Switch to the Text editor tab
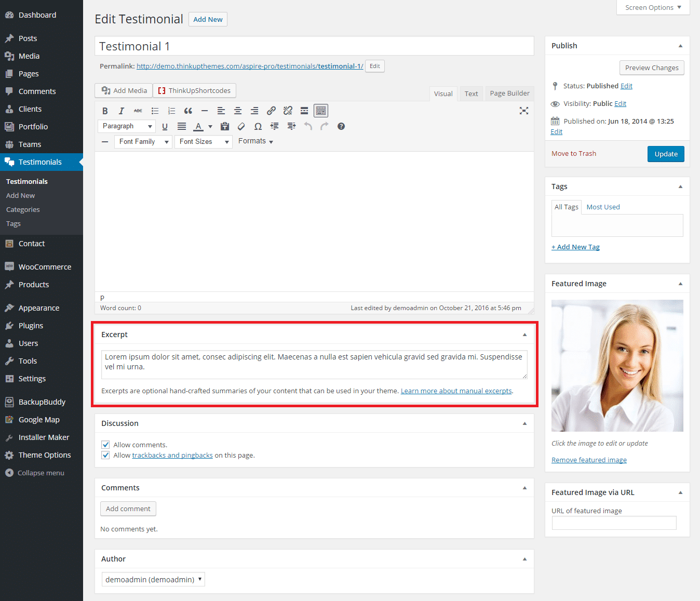 pos(471,94)
